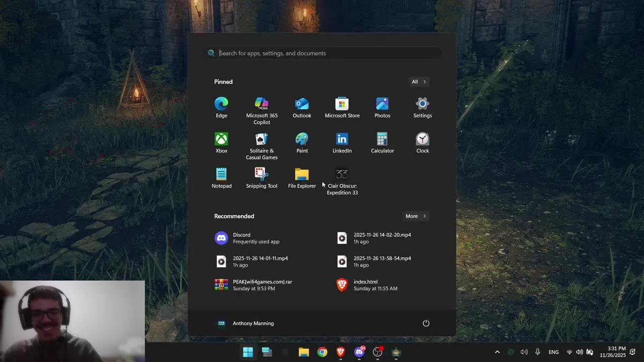
Task: Launch the Photos app
Action: 382,108
